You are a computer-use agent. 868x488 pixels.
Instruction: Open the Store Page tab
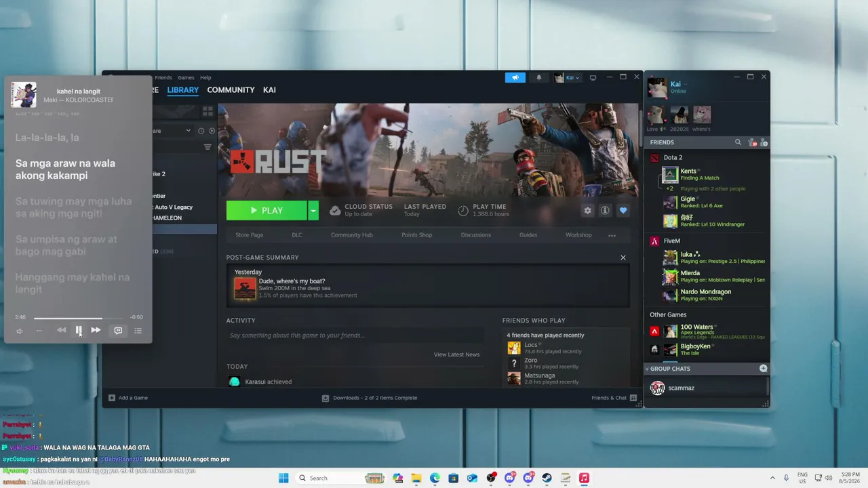[x=249, y=235]
